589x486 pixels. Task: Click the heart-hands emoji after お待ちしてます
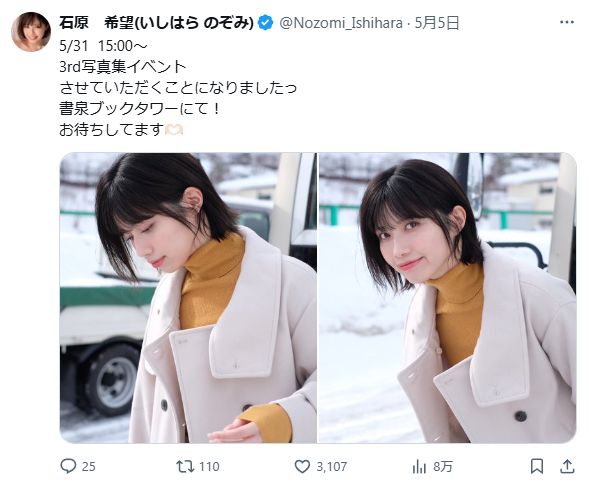click(174, 130)
